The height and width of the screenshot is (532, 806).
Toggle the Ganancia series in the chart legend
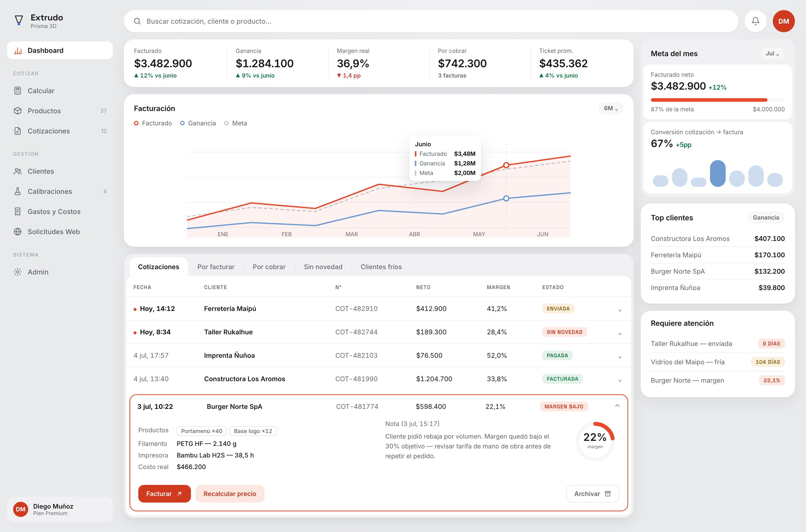click(198, 123)
